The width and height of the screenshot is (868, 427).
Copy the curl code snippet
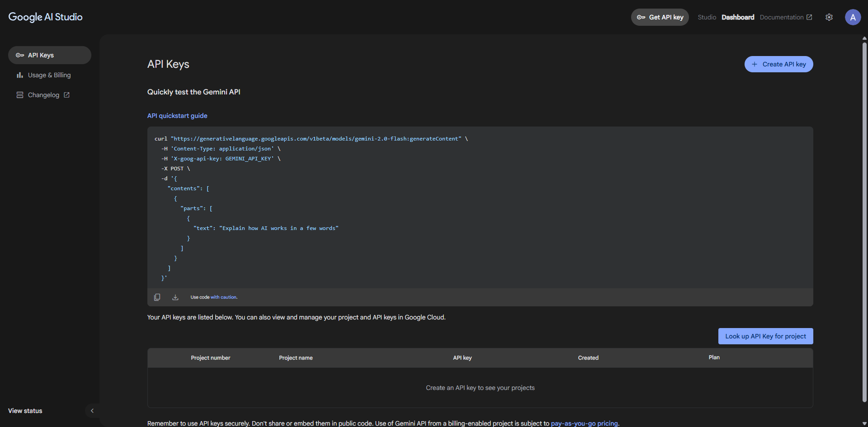click(x=157, y=297)
